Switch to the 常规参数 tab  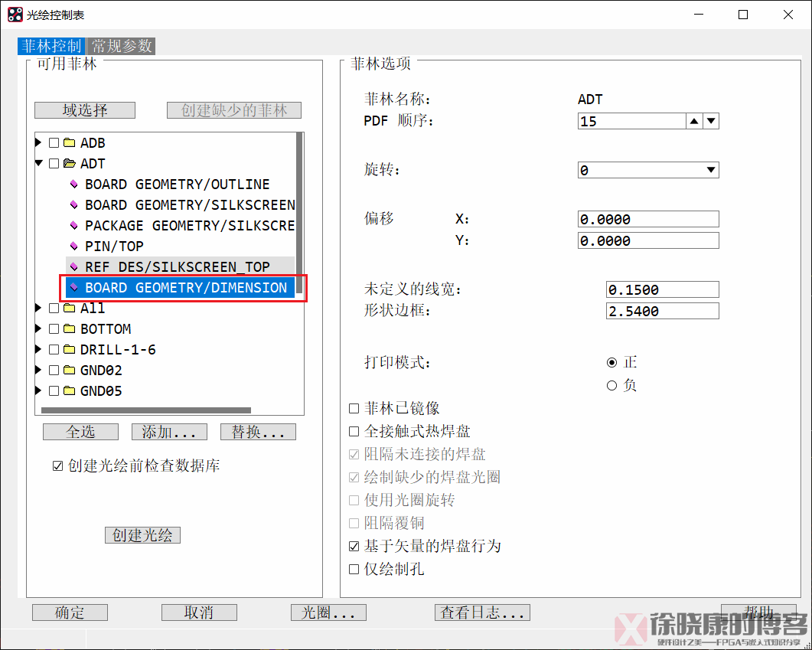[x=120, y=46]
